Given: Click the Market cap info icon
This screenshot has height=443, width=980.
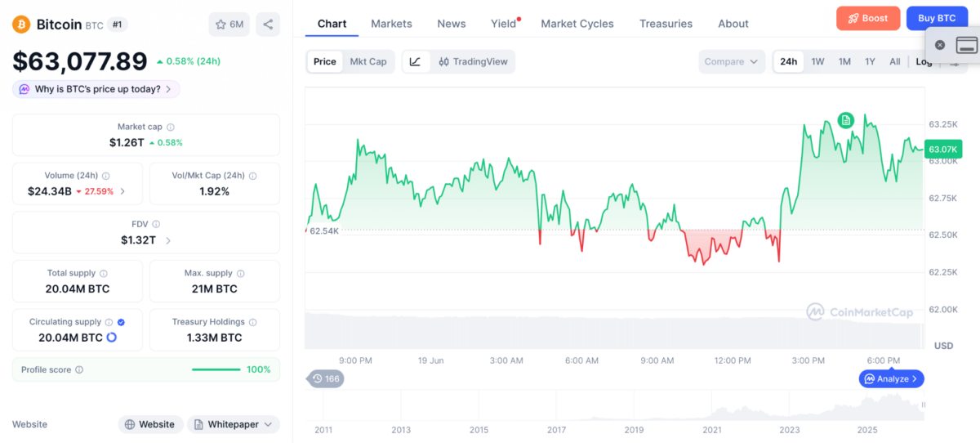Looking at the screenshot, I should pyautogui.click(x=170, y=127).
